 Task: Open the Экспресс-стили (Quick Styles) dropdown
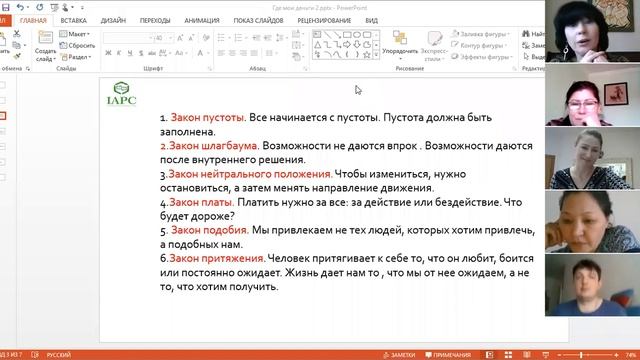[x=434, y=46]
